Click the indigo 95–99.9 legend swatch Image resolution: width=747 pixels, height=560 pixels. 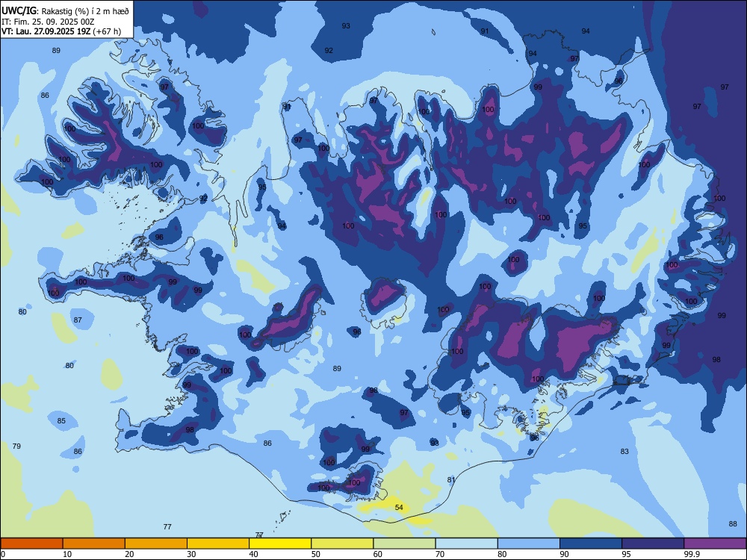click(653, 544)
